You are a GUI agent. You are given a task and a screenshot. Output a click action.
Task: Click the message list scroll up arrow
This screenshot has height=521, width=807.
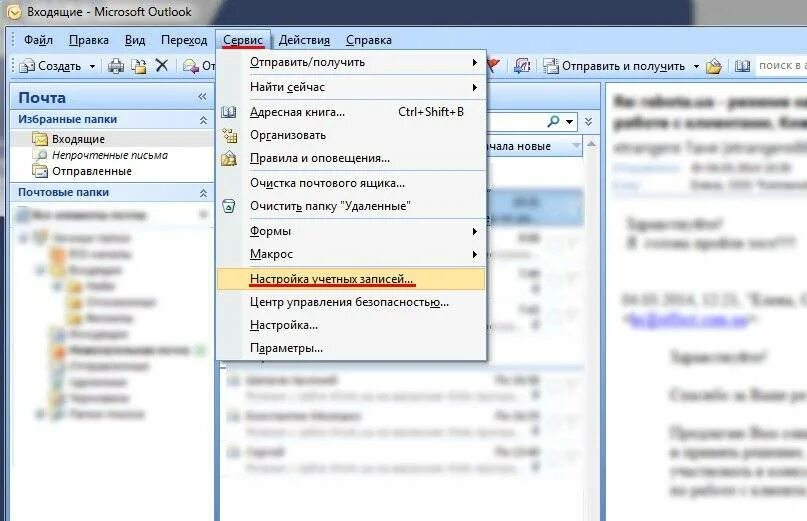click(591, 145)
